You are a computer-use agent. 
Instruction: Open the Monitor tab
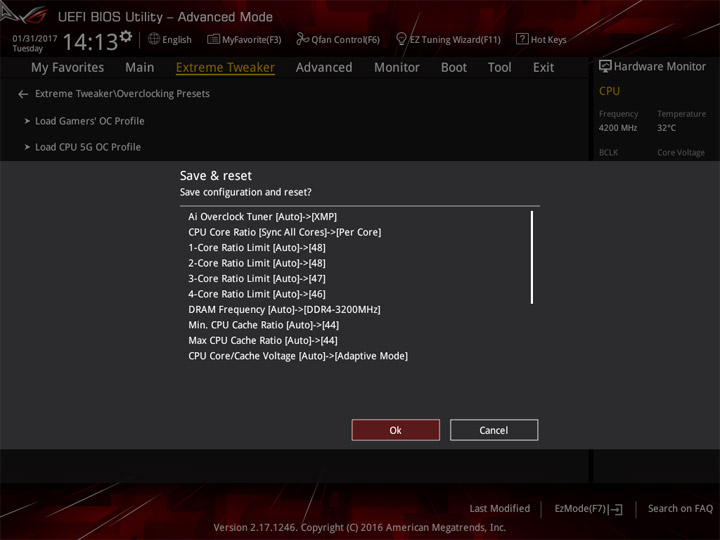pyautogui.click(x=397, y=68)
